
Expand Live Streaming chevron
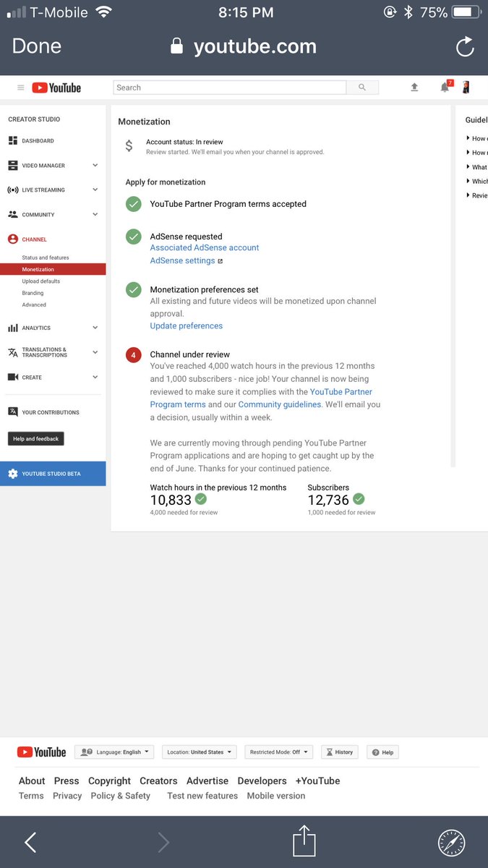pyautogui.click(x=95, y=190)
